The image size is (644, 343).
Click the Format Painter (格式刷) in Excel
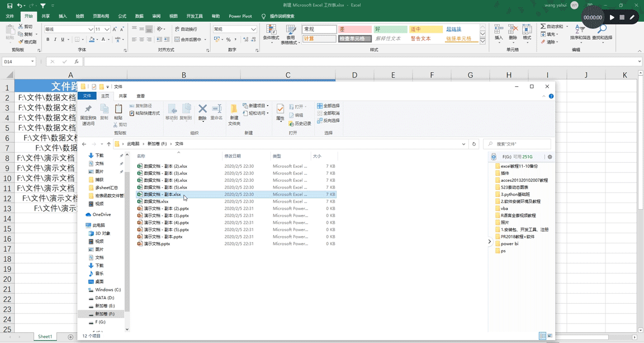click(27, 41)
